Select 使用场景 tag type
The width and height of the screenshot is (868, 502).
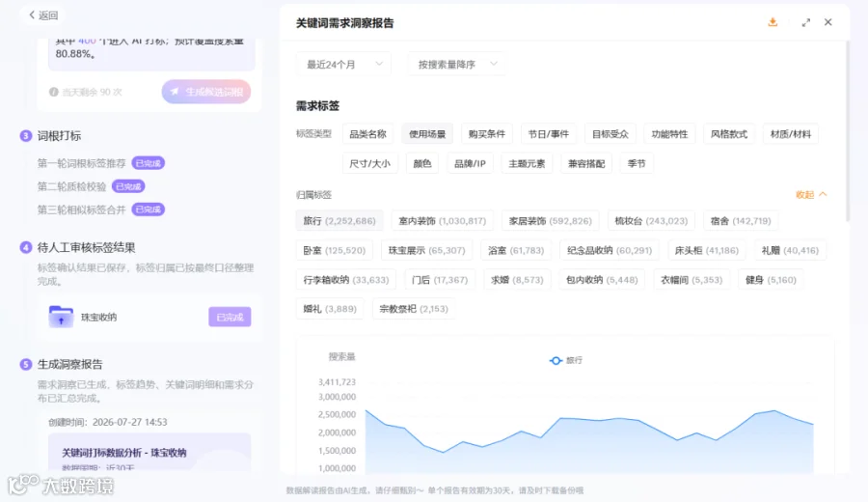tap(427, 134)
